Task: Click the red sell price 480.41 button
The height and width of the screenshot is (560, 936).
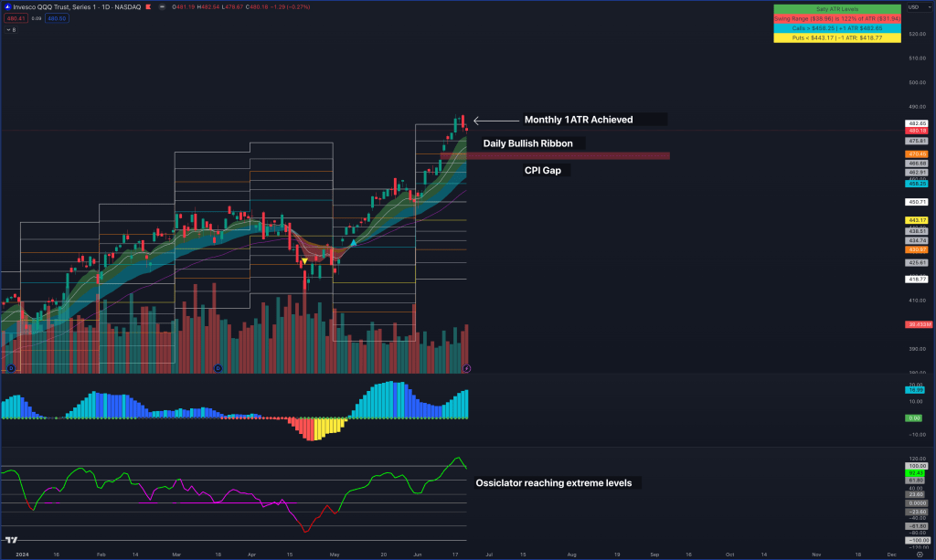Action: click(x=16, y=17)
